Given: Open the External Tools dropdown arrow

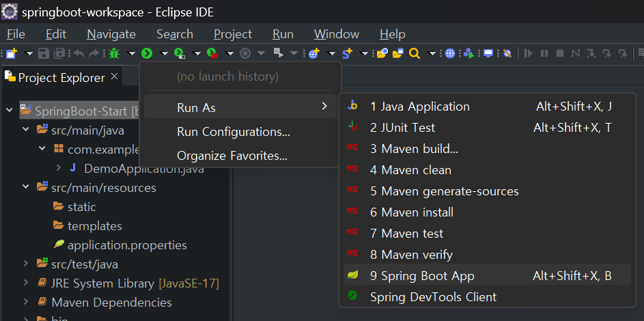Looking at the screenshot, I should tap(229, 53).
